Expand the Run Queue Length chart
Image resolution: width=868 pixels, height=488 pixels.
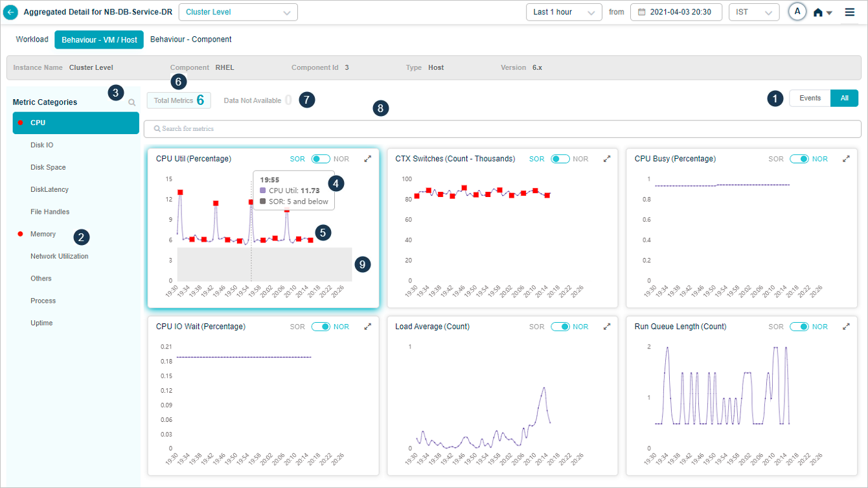point(846,327)
